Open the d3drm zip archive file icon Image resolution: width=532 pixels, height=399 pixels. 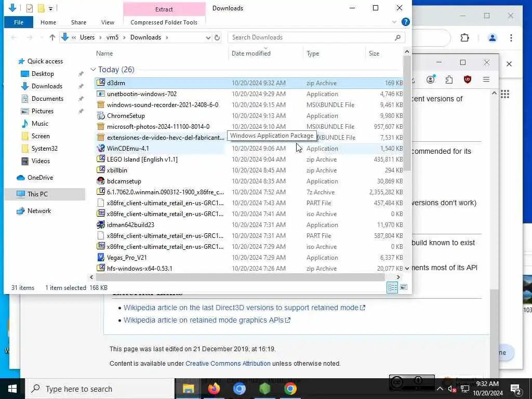[x=100, y=83]
